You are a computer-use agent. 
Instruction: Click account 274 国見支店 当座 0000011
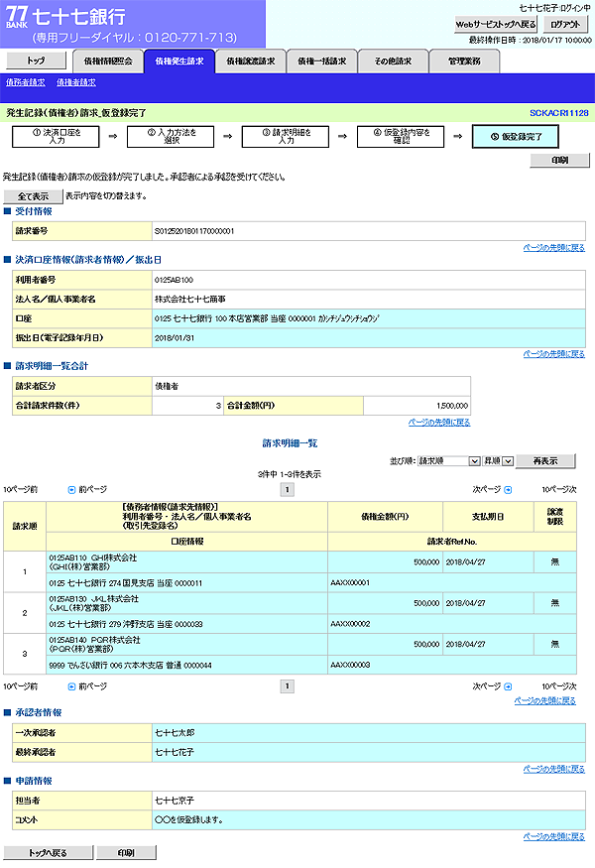[x=126, y=583]
